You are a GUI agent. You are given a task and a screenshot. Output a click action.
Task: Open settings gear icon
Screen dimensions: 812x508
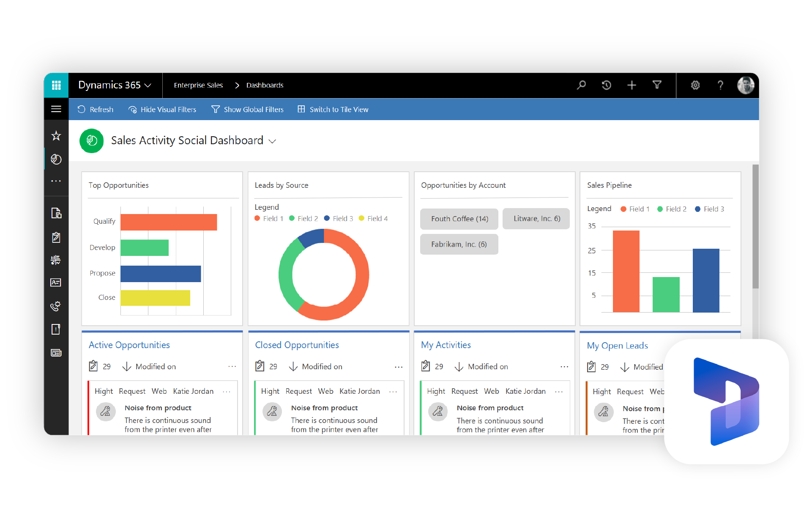(x=695, y=85)
